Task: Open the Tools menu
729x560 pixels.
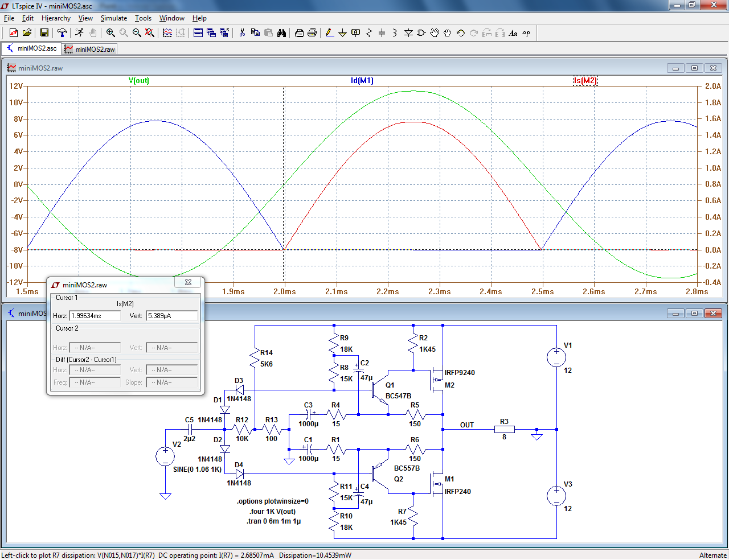Action: click(143, 18)
